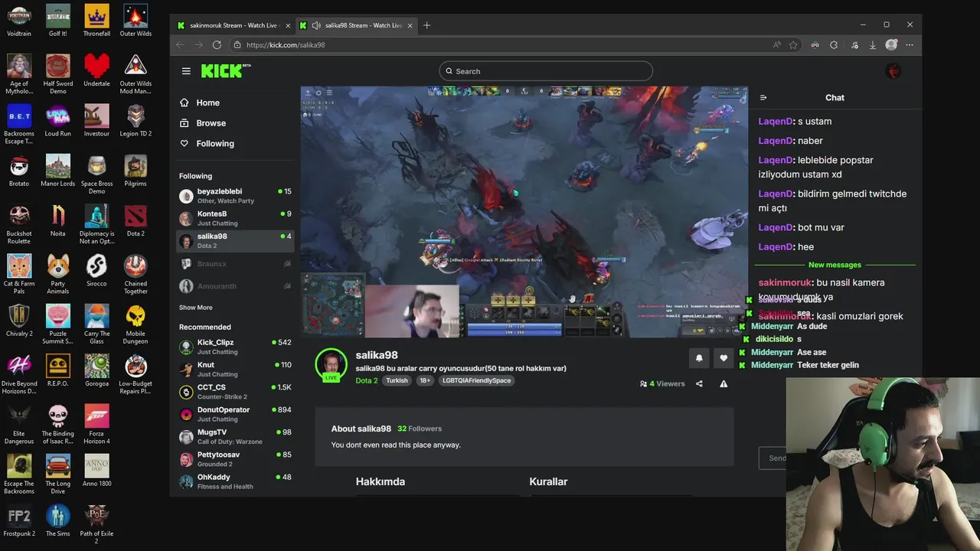Image resolution: width=980 pixels, height=551 pixels.
Task: Add page to favorites with star icon
Action: click(x=793, y=45)
